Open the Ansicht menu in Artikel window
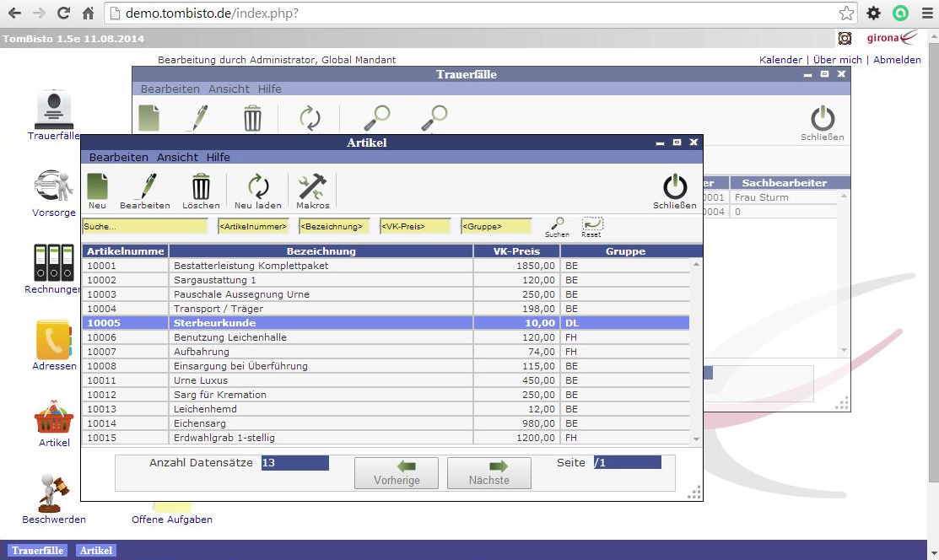Screen dimensions: 939x560 point(177,158)
